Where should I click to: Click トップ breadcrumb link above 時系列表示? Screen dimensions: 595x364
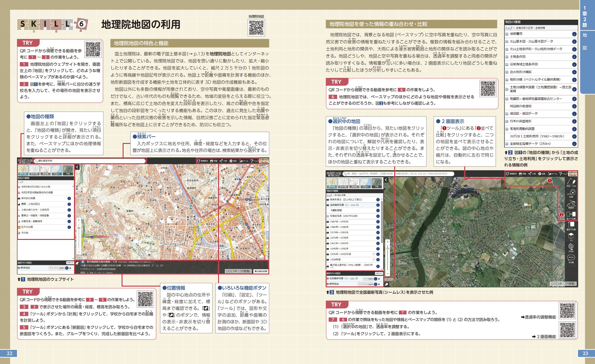pos(329,195)
